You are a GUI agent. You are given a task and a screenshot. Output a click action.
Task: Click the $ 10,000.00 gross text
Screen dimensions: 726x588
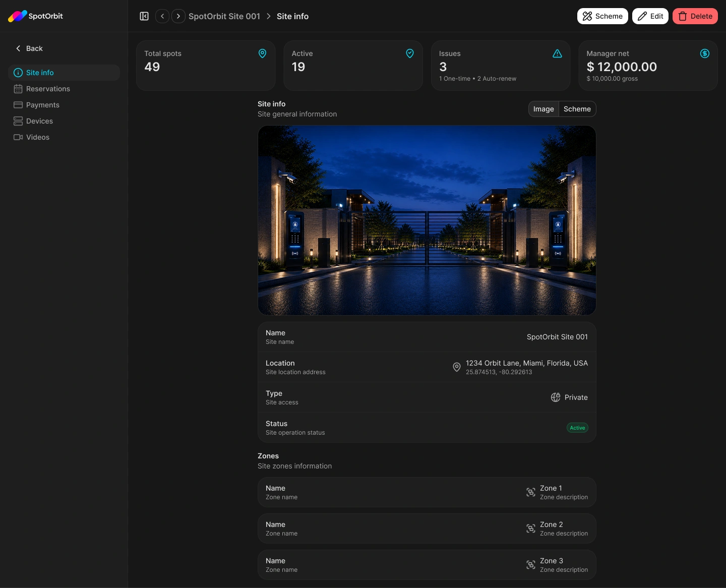click(612, 79)
